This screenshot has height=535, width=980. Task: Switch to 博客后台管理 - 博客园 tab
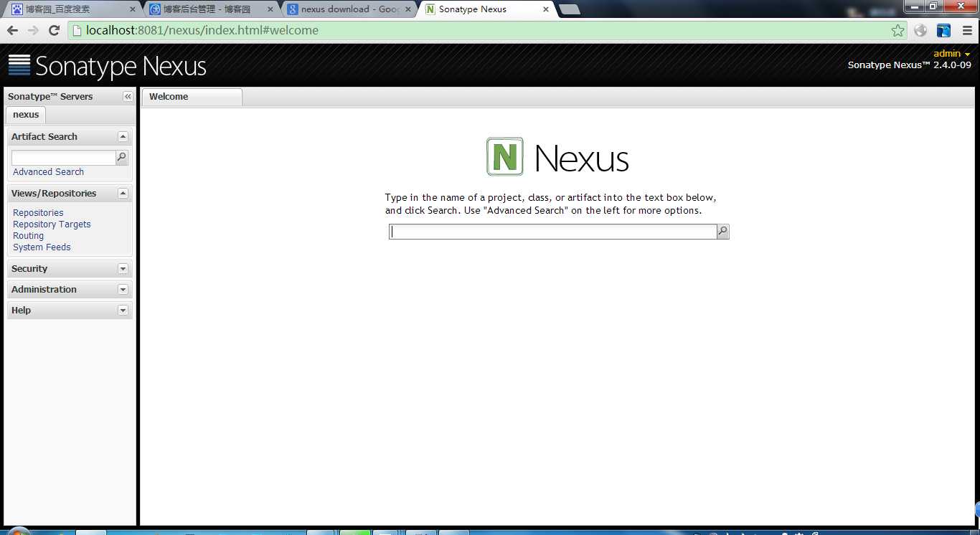tap(211, 9)
